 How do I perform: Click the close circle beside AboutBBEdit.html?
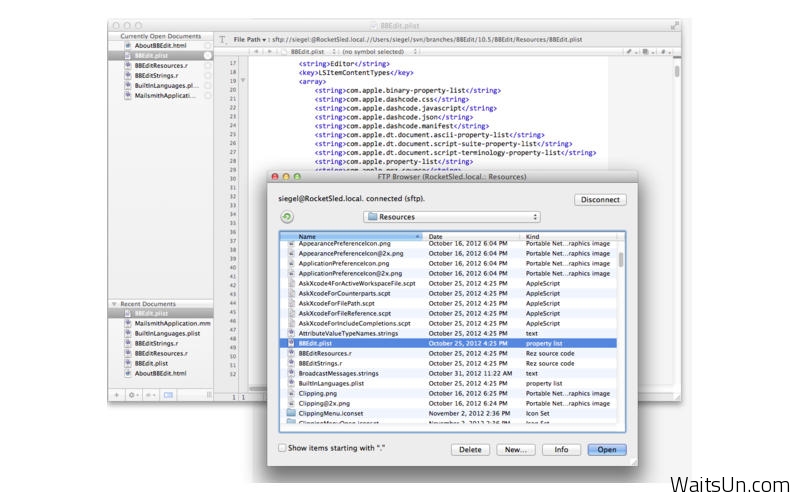tap(207, 45)
